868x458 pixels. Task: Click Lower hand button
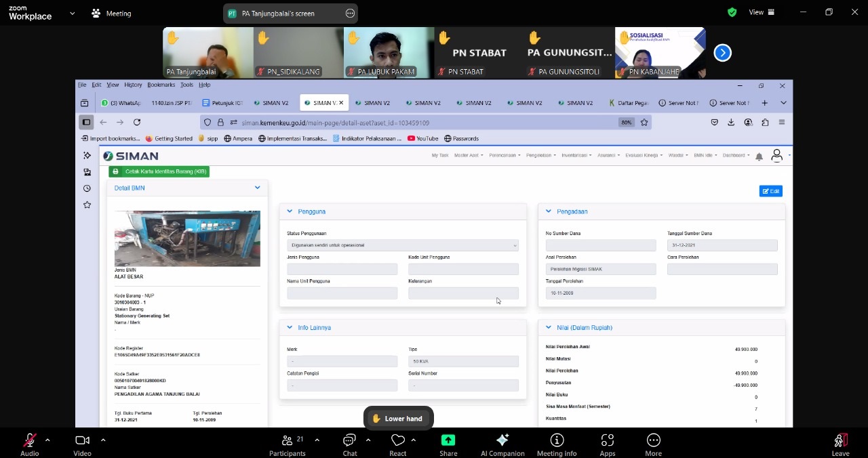point(398,419)
